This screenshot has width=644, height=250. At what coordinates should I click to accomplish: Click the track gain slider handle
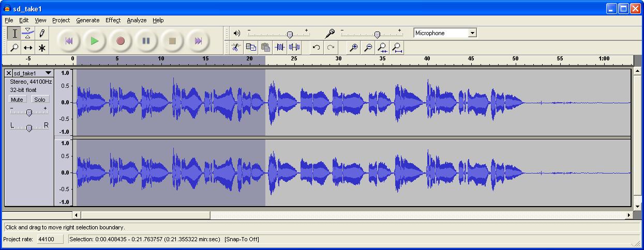point(29,113)
